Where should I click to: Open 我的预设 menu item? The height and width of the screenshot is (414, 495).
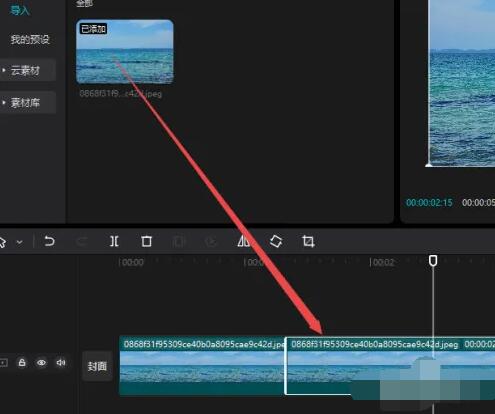point(30,40)
